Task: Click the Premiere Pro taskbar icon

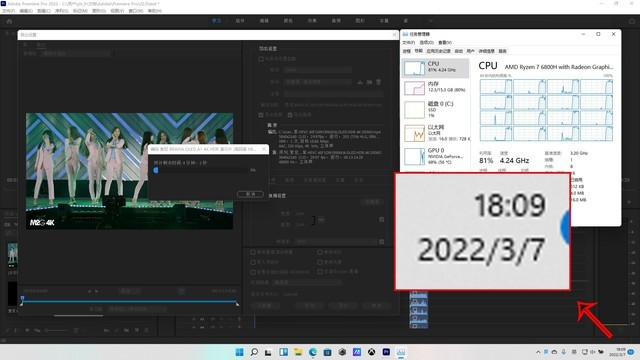Action: pos(386,352)
